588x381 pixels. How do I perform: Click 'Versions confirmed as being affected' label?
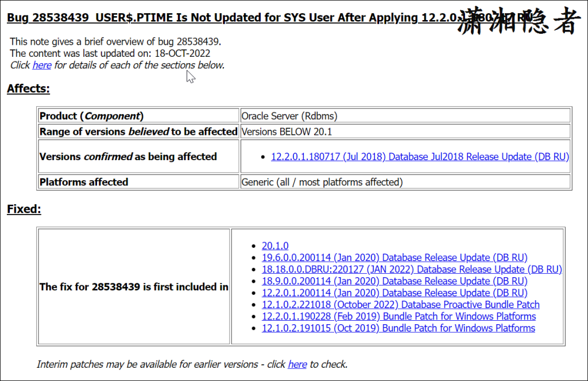pos(128,157)
